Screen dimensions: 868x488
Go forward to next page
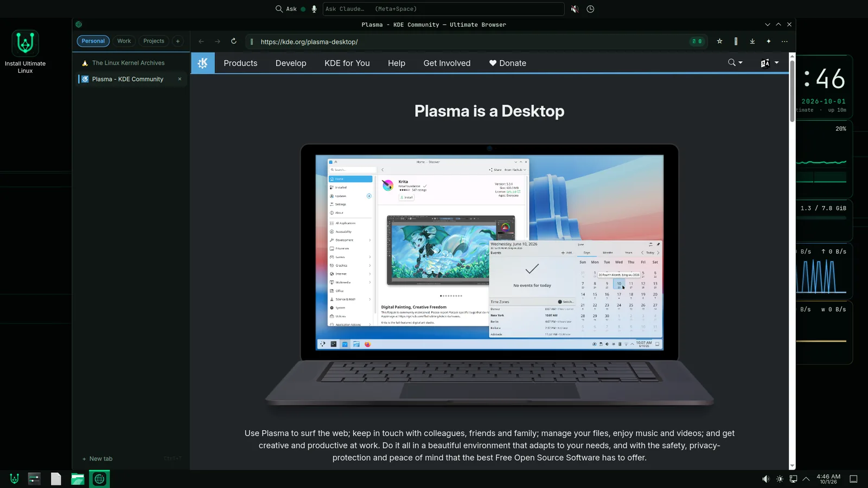[x=218, y=41]
